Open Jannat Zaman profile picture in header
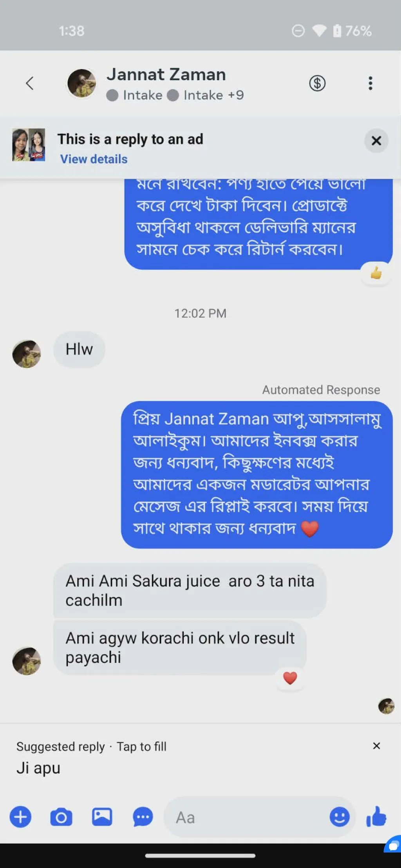401x868 pixels. tap(82, 83)
